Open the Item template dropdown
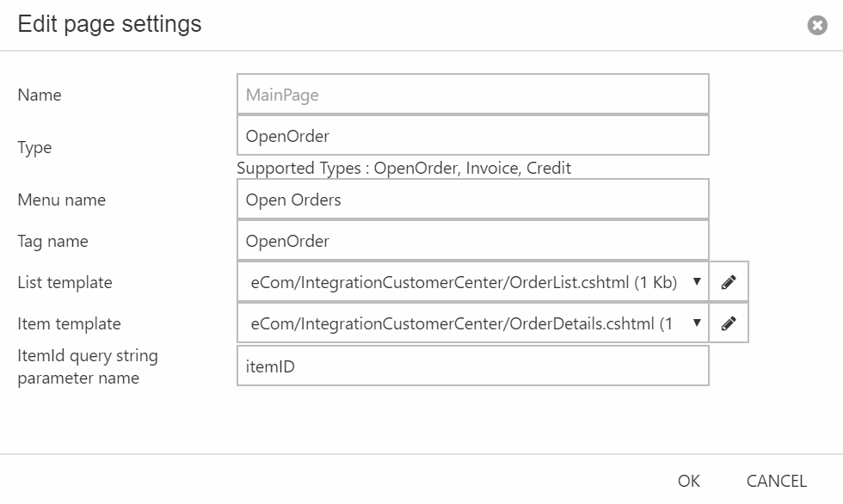Image resolution: width=843 pixels, height=504 pixels. click(472, 323)
